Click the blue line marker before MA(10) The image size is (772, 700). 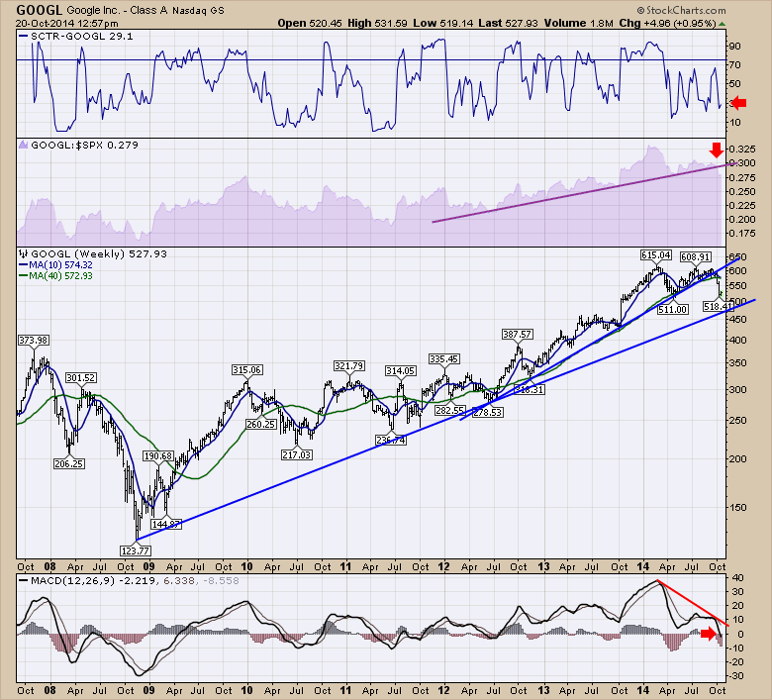point(23,265)
